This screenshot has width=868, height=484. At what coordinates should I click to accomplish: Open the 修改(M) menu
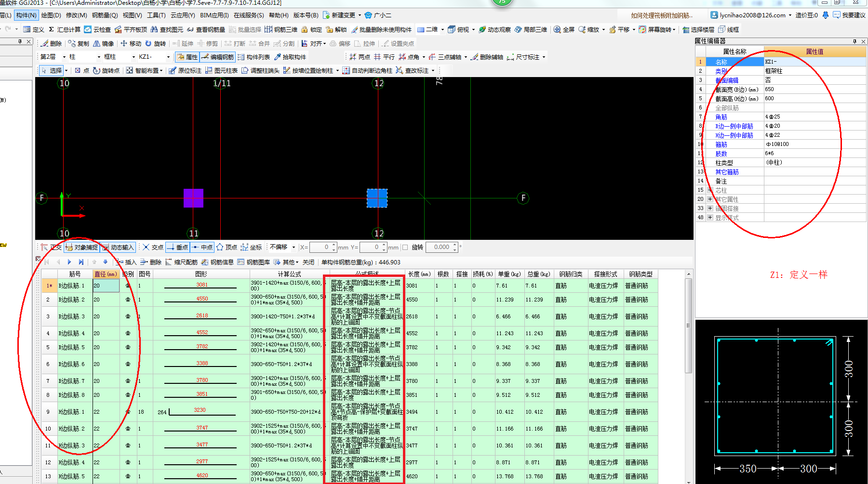(x=76, y=15)
